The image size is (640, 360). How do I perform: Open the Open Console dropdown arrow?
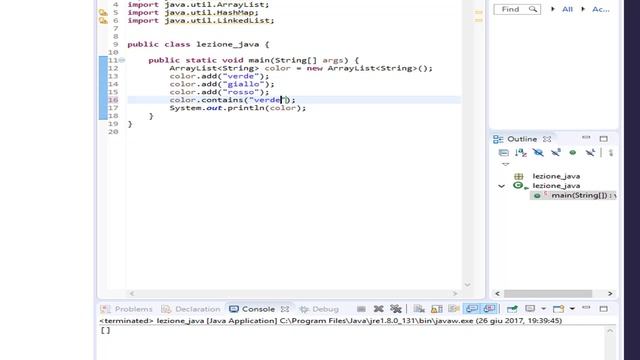click(572, 309)
